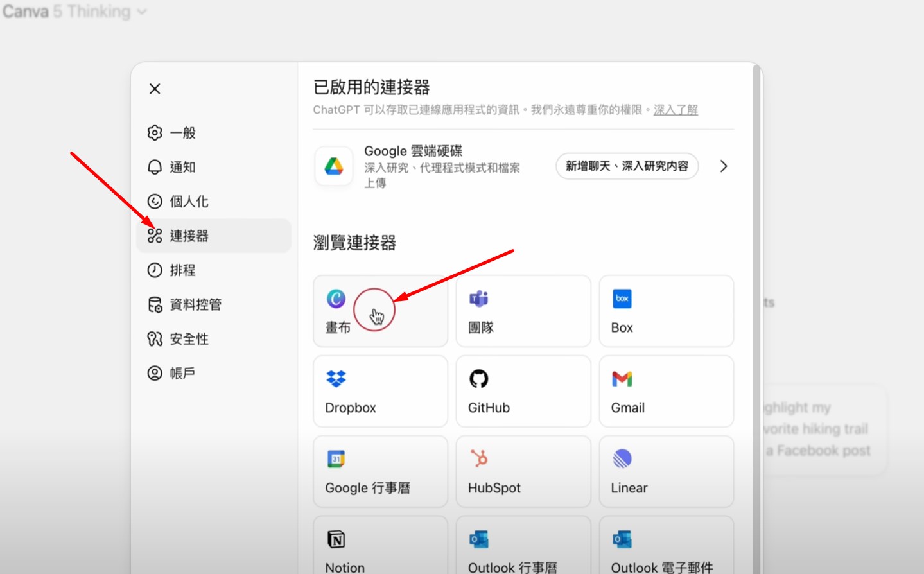Click the 瀏覽連接器 section heading

click(354, 243)
